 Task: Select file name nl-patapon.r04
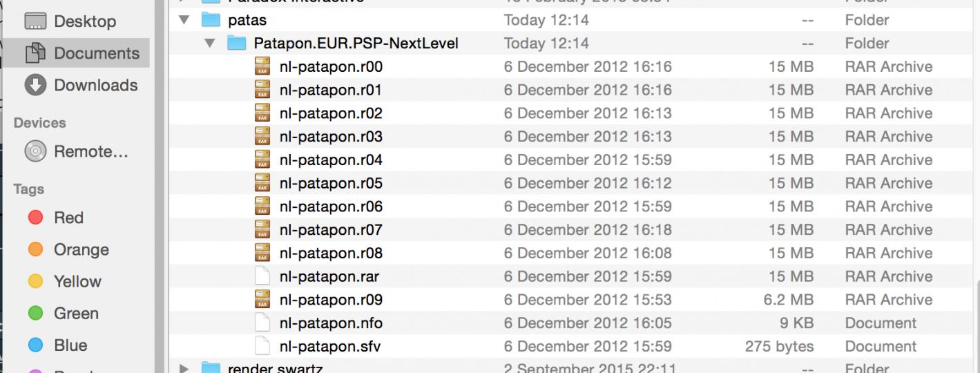331,160
